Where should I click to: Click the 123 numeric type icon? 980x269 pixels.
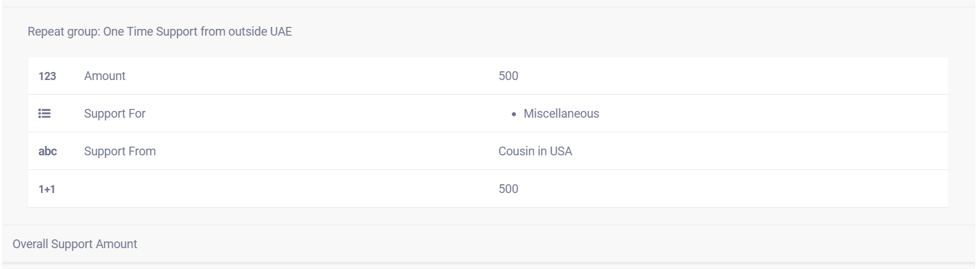click(47, 76)
